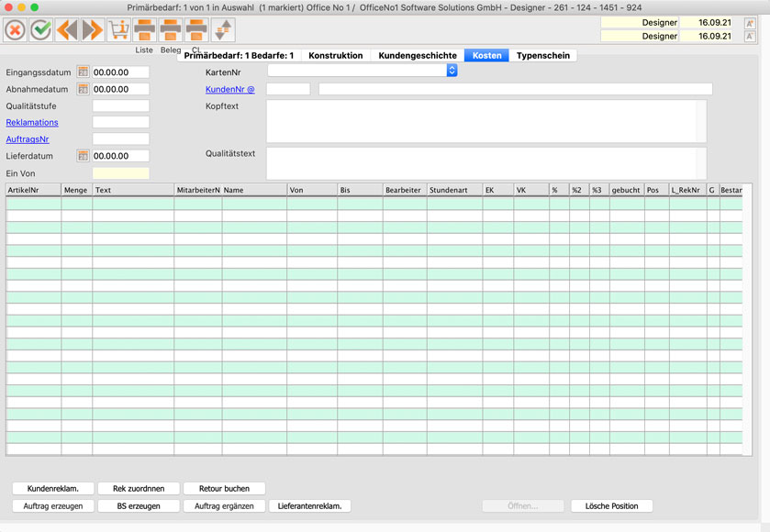The height and width of the screenshot is (532, 770).
Task: Click the MitarbeiterN column header
Action: pos(198,190)
